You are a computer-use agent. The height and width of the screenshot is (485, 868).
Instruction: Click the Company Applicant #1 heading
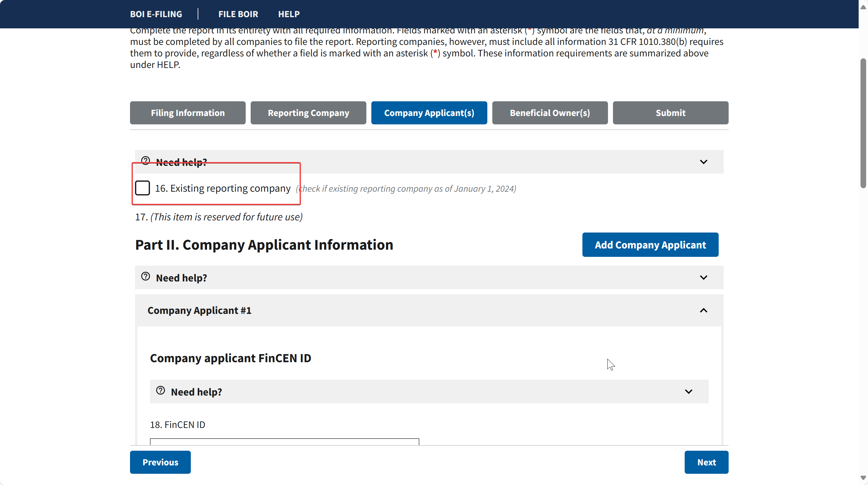(x=199, y=310)
